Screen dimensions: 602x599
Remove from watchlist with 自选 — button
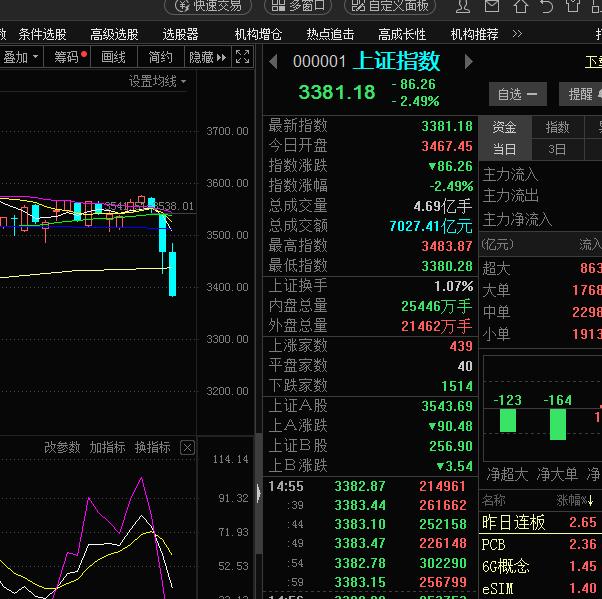518,94
